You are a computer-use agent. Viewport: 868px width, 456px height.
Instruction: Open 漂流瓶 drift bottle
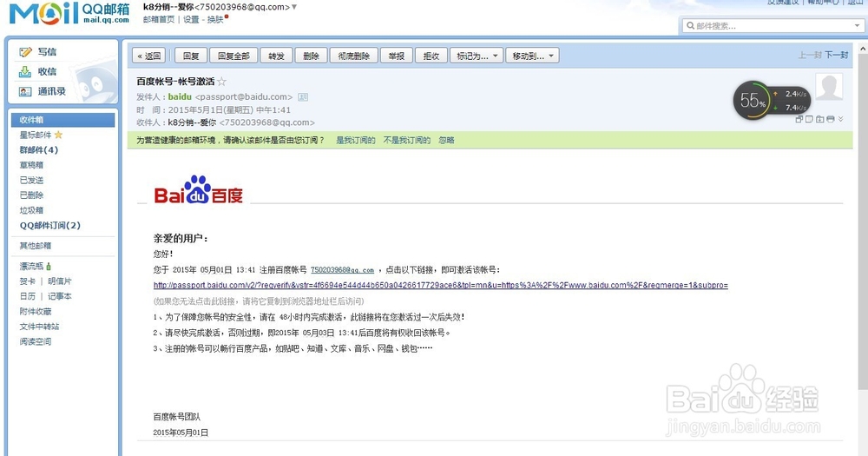(31, 267)
